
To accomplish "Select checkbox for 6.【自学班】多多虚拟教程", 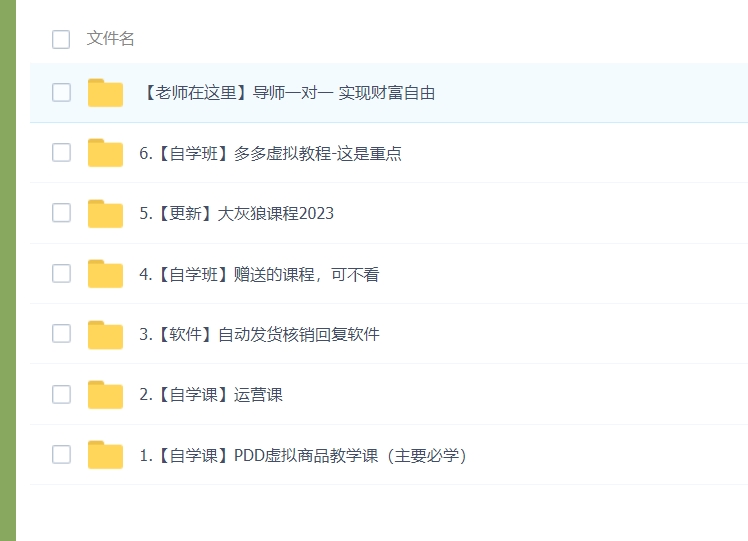I will (x=61, y=153).
